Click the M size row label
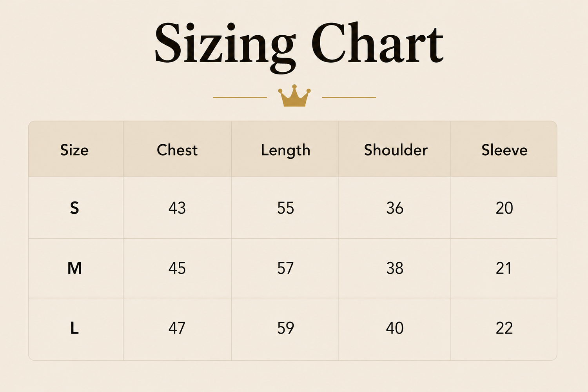588x392 pixels. pyautogui.click(x=74, y=269)
